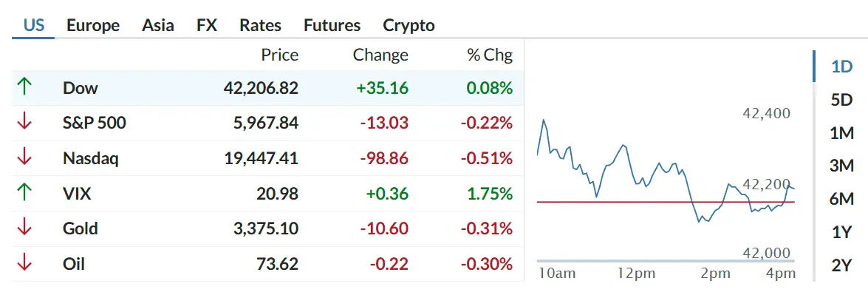
Task: Click the red down arrow beside Gold
Action: [24, 228]
